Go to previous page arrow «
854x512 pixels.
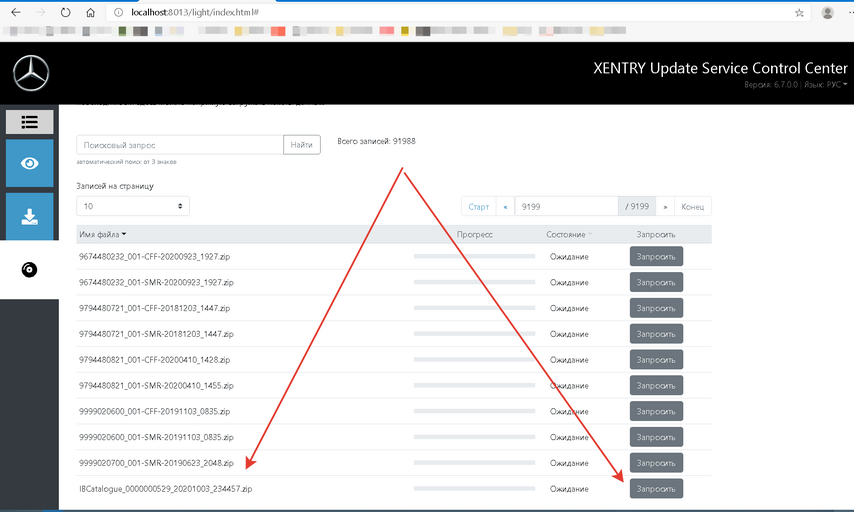pyautogui.click(x=505, y=206)
